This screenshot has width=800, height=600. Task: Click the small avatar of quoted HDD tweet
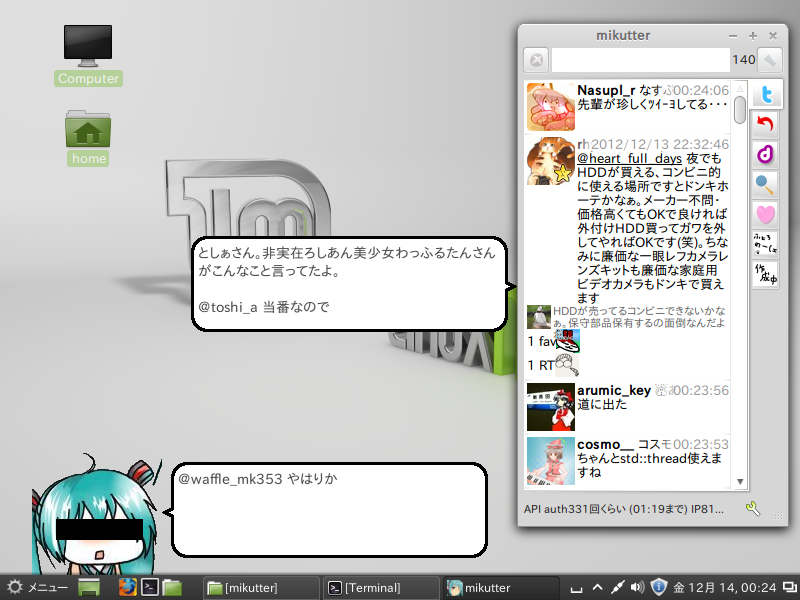point(539,317)
